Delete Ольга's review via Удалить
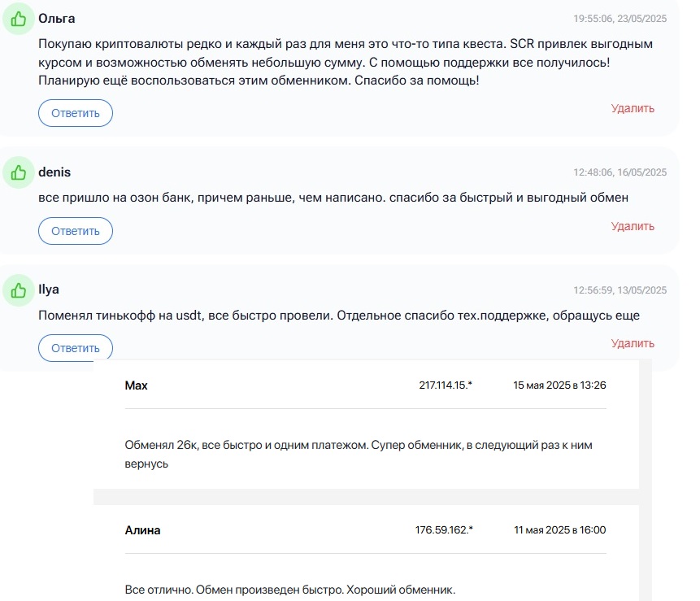Viewport: 700px width, 601px height. [x=633, y=108]
